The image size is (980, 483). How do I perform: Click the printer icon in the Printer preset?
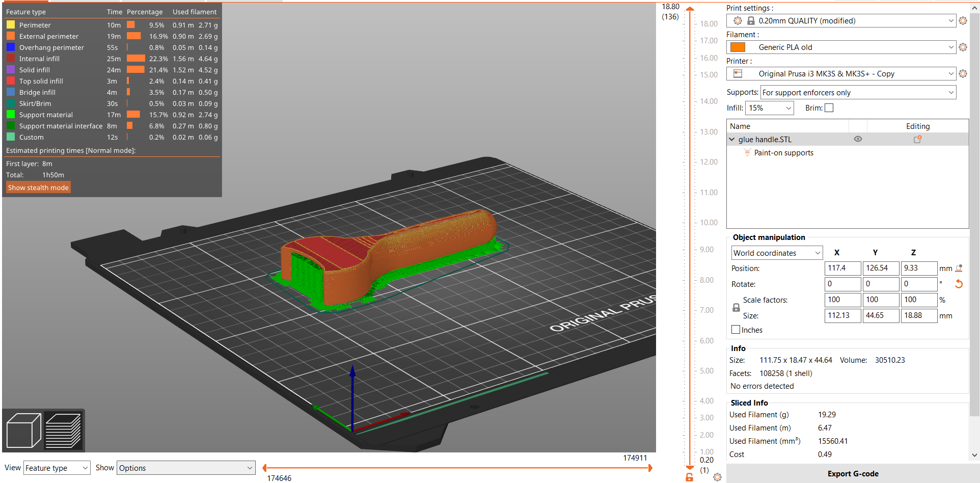[x=738, y=74]
